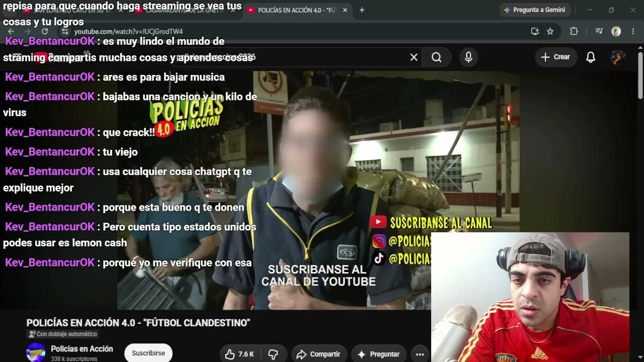Open the Chrome profile avatar
This screenshot has height=362, width=644.
tap(616, 31)
